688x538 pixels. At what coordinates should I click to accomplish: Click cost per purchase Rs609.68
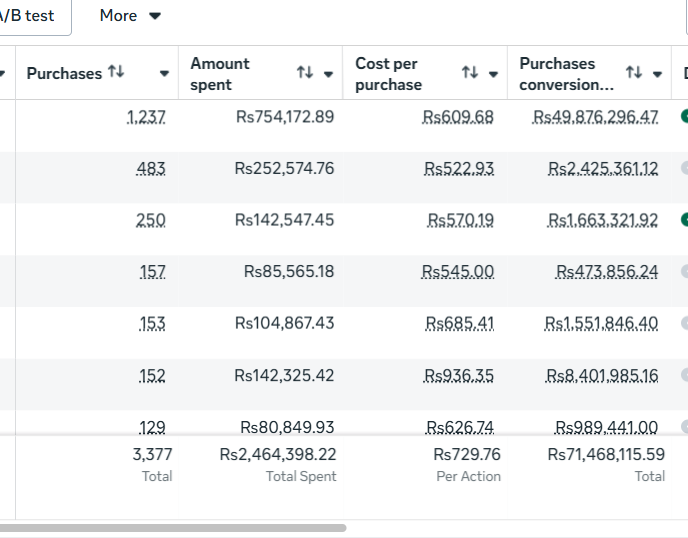pyautogui.click(x=458, y=117)
